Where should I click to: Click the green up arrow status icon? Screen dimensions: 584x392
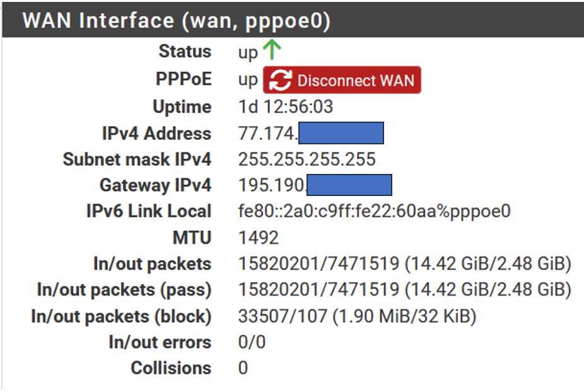272,50
